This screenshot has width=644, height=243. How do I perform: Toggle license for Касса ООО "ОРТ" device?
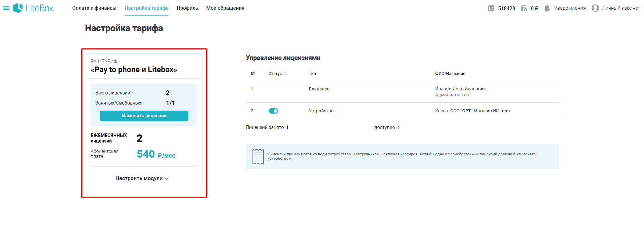coord(273,111)
